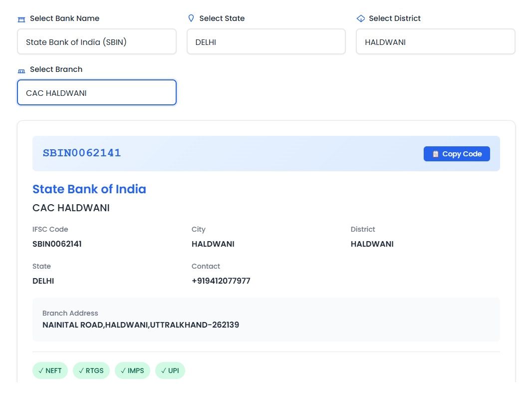
Task: Click the IFSC Code value under details
Action: pyautogui.click(x=57, y=244)
